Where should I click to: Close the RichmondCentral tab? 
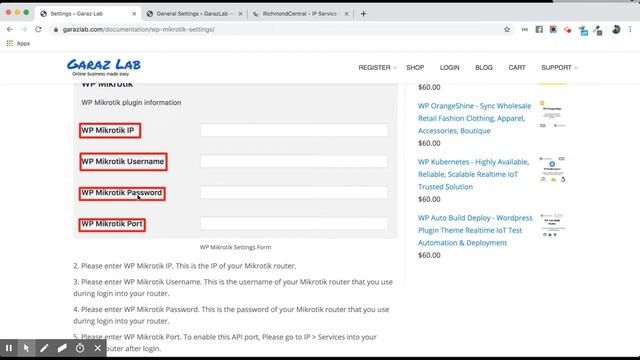pos(347,13)
